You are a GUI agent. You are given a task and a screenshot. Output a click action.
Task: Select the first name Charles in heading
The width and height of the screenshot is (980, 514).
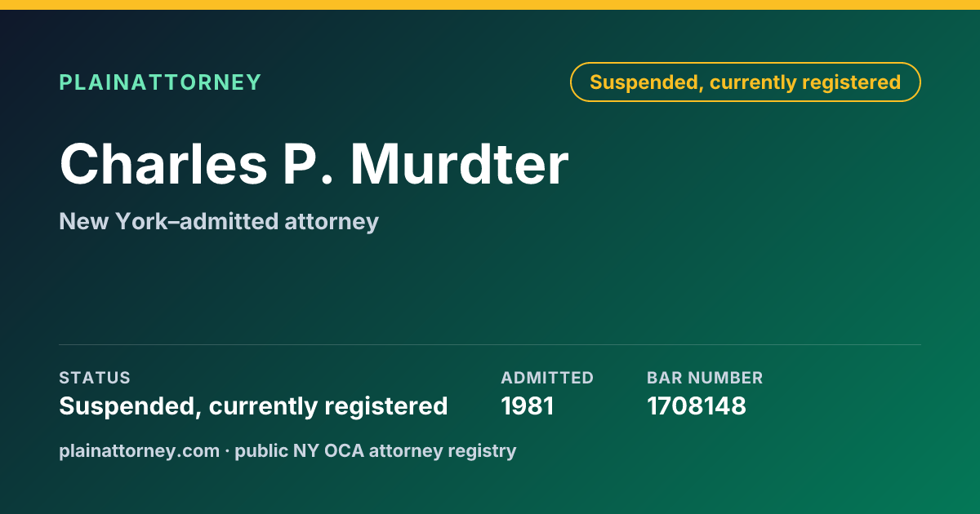(x=163, y=164)
